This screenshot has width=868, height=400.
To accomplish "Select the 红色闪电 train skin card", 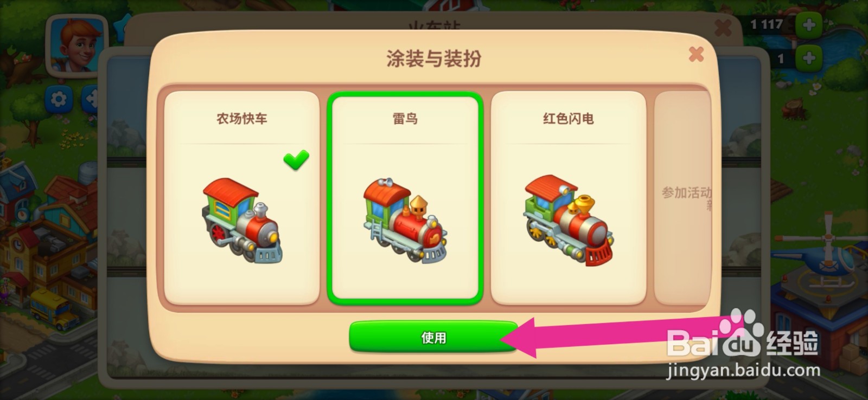I will click(x=568, y=198).
